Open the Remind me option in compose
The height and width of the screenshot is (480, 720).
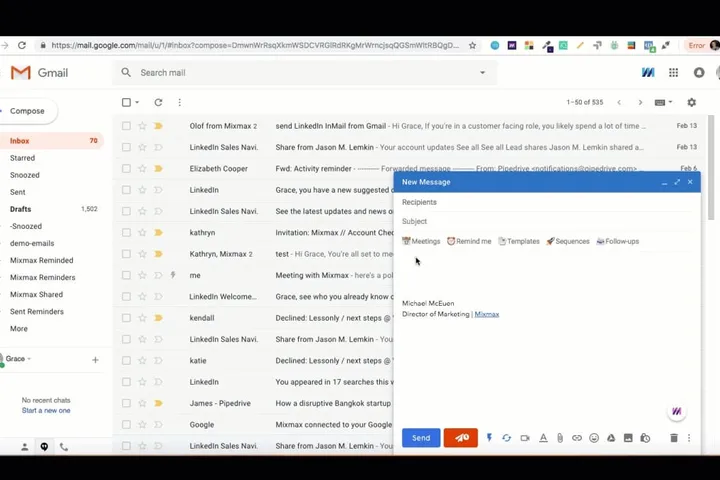click(469, 241)
